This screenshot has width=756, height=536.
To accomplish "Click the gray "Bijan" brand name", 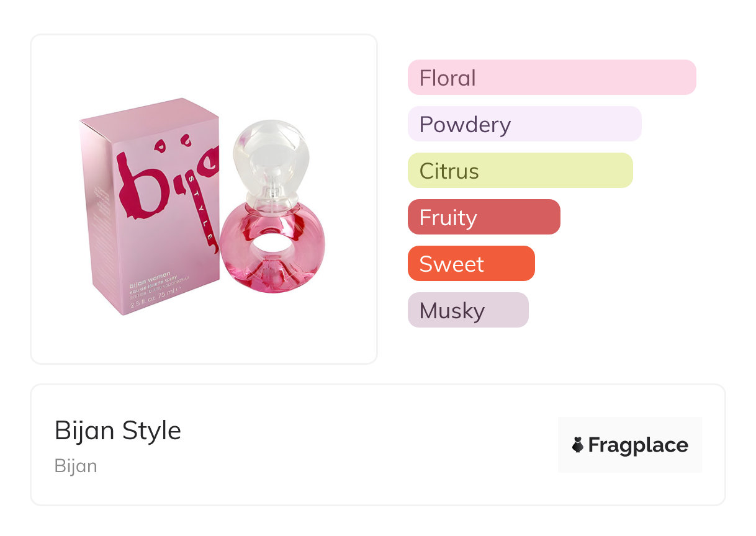I will [76, 465].
